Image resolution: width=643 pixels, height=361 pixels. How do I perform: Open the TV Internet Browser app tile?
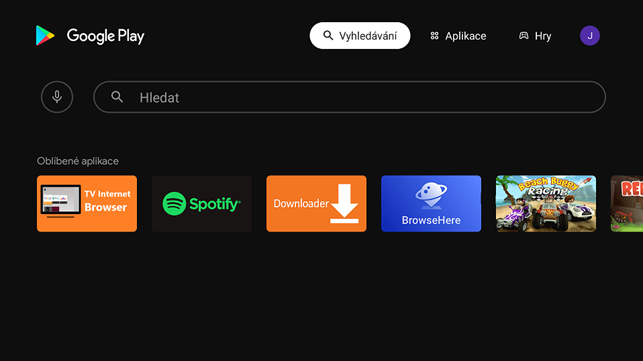click(x=87, y=204)
